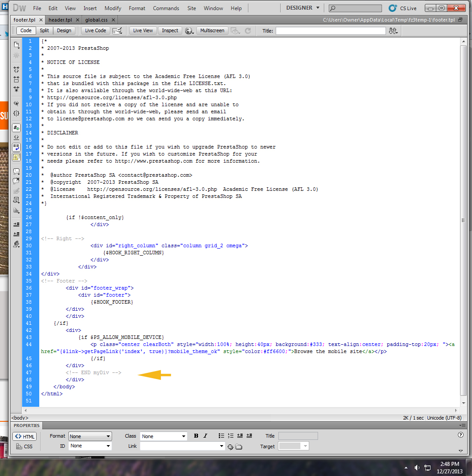Switch to Design view

(x=64, y=31)
